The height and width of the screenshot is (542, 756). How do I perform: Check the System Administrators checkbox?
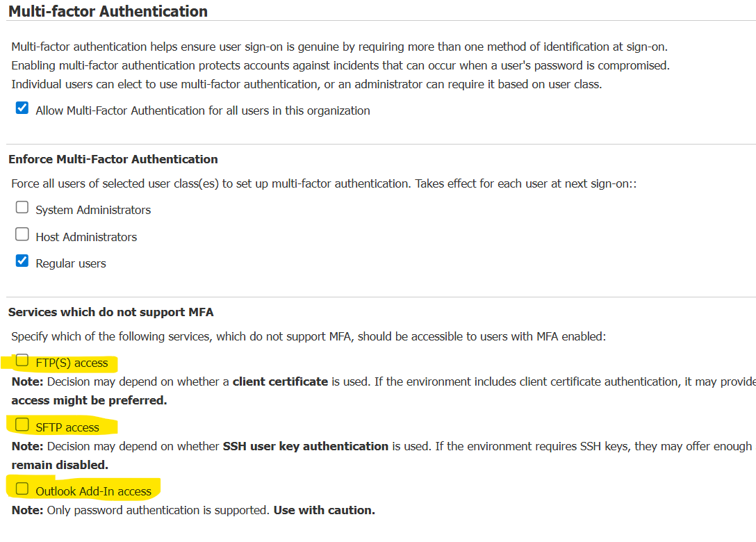22,206
